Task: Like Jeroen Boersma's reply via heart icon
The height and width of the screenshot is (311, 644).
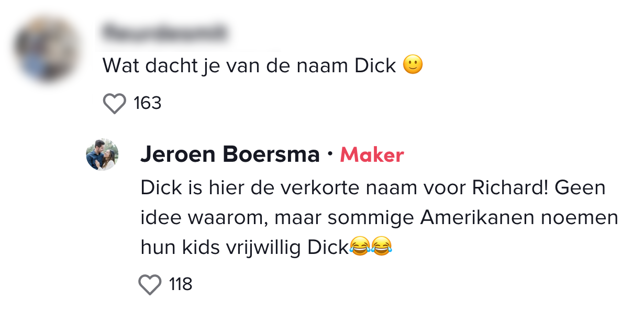Action: pyautogui.click(x=150, y=284)
